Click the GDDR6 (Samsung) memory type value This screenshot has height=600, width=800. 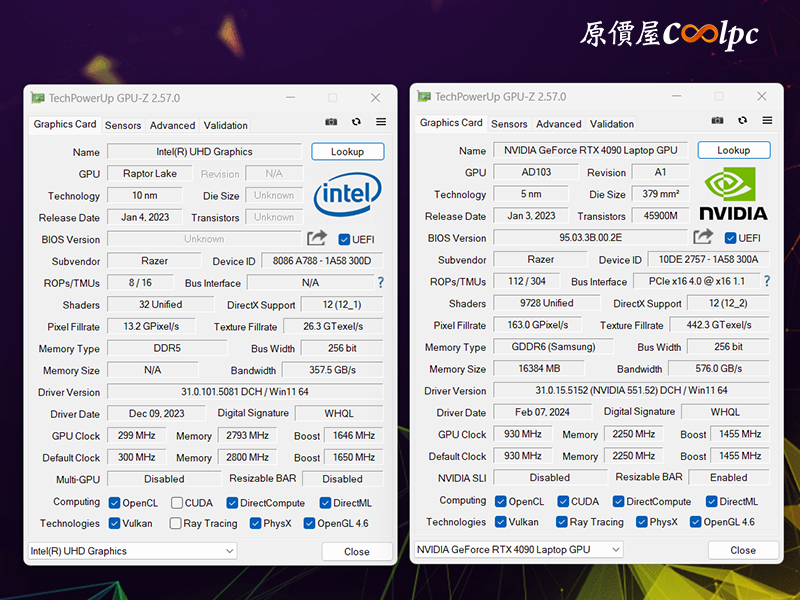(554, 346)
